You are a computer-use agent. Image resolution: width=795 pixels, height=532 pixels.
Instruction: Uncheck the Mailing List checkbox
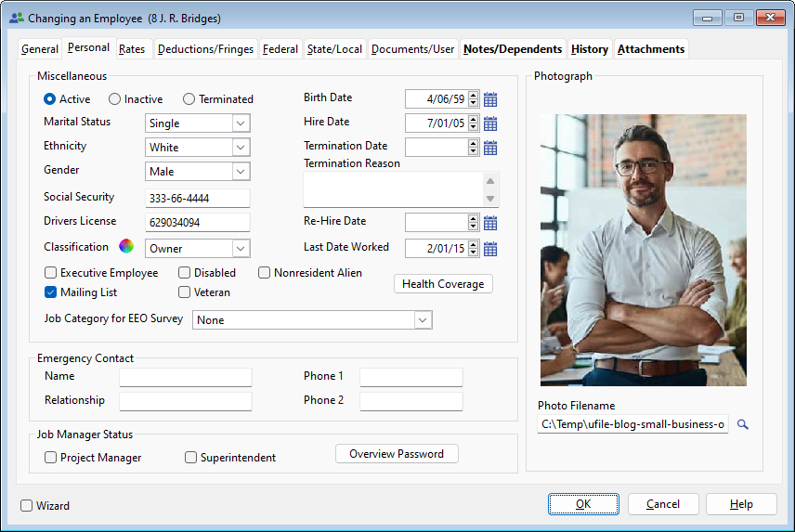pos(51,292)
